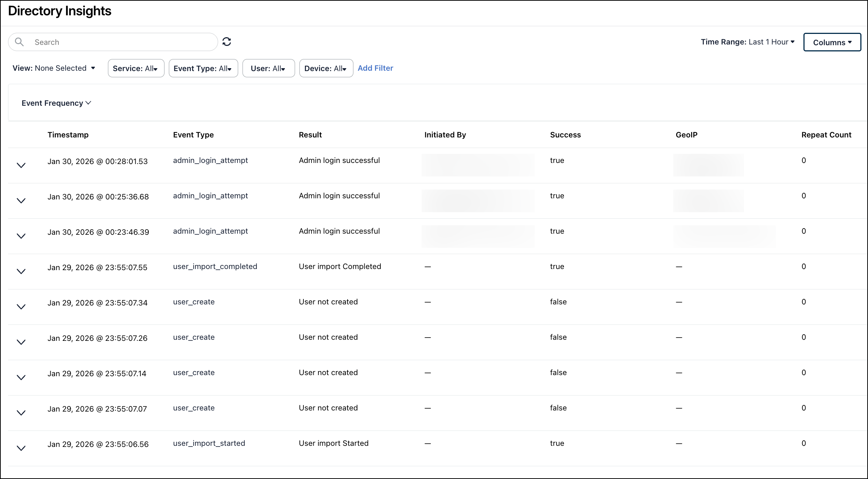Click the Directory Insights page title
The height and width of the screenshot is (479, 868).
pos(60,11)
